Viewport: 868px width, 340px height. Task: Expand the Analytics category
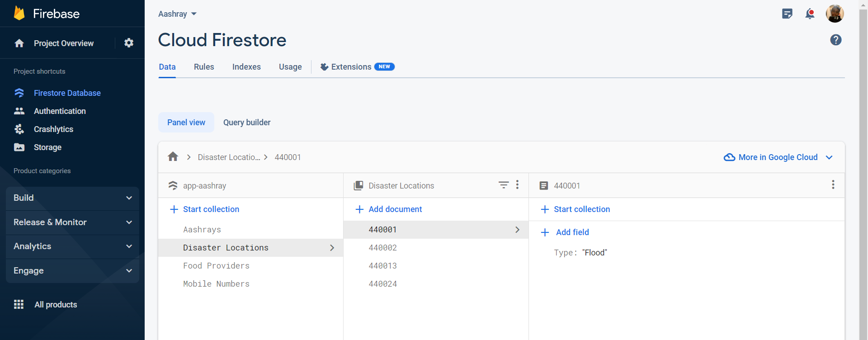72,246
